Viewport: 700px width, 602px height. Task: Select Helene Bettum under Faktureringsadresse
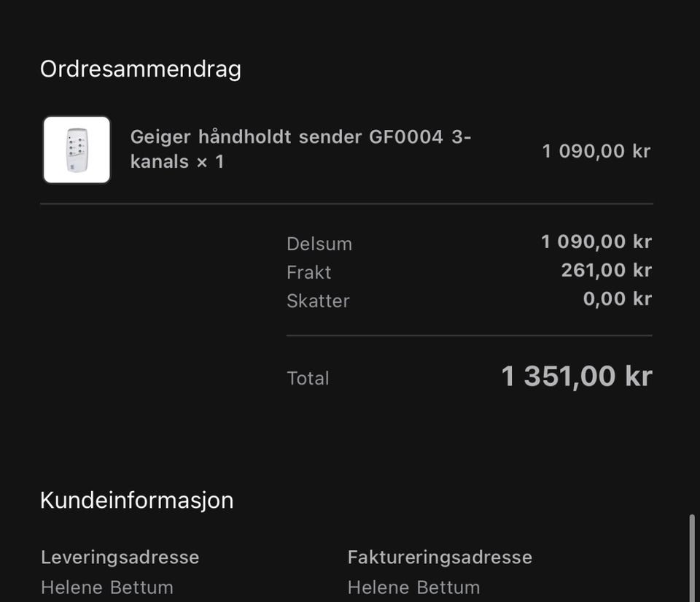point(414,587)
